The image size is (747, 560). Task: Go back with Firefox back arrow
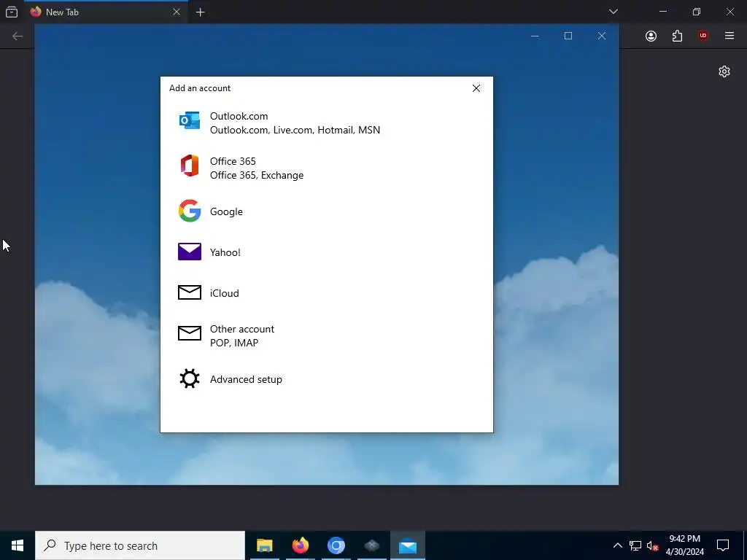pyautogui.click(x=18, y=36)
